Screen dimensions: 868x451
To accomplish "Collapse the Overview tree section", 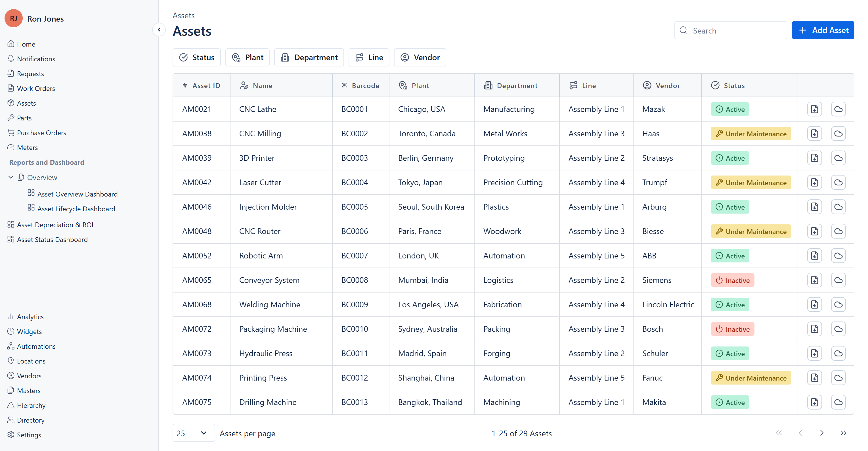I will pyautogui.click(x=11, y=177).
